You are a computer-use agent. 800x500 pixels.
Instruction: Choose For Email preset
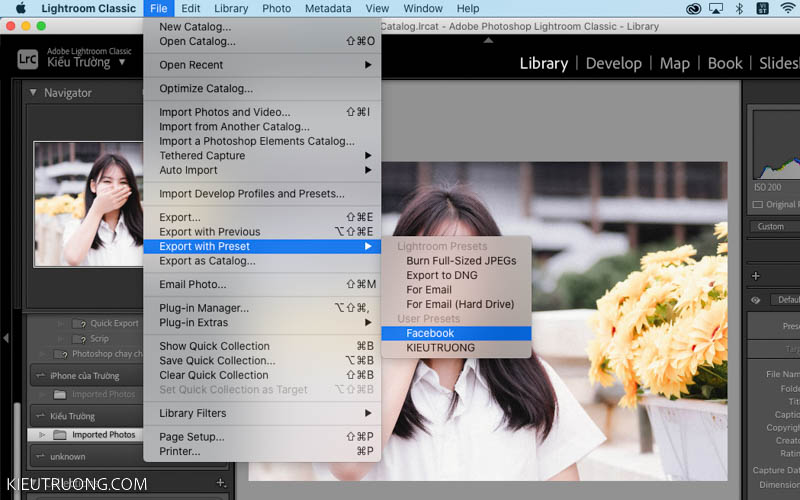coord(456,290)
